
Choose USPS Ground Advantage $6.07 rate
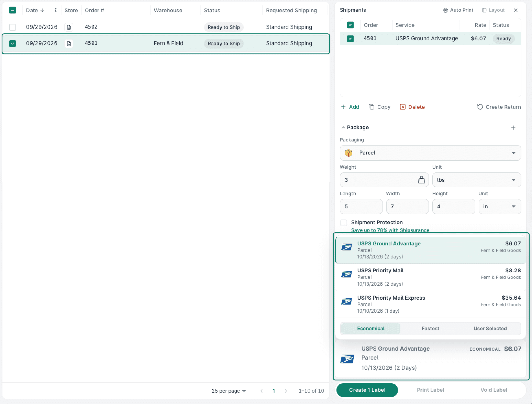click(431, 250)
